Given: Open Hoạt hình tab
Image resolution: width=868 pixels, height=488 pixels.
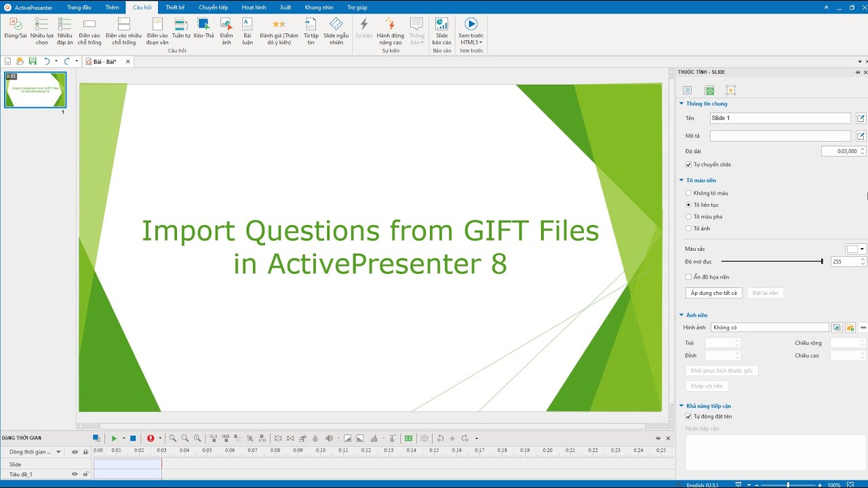Looking at the screenshot, I should point(254,7).
